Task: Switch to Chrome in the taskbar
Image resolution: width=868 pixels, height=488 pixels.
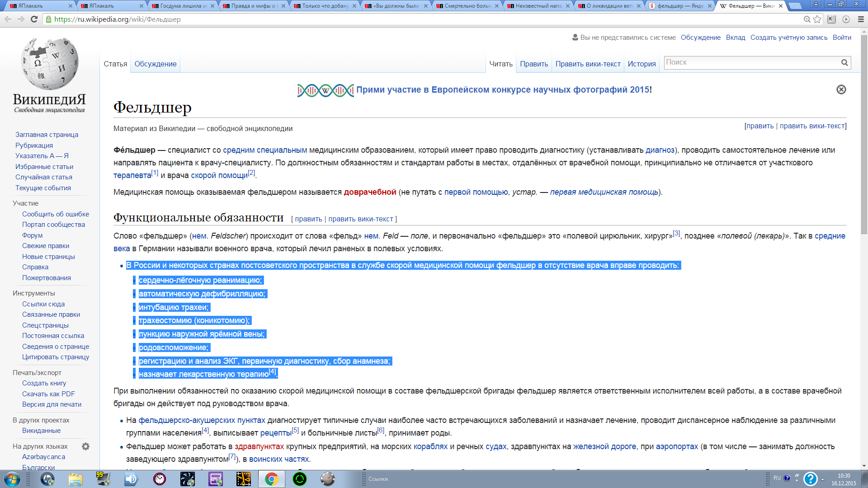Action: coord(272,479)
